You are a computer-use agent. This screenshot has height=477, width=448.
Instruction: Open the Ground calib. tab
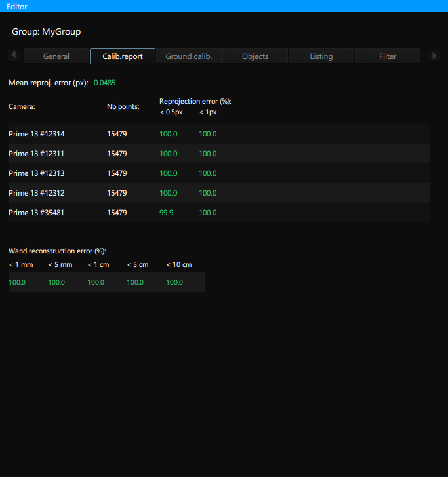[189, 56]
